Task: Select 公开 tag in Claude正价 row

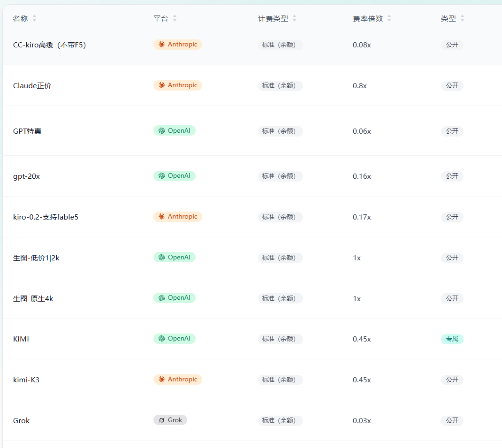Action: (452, 85)
